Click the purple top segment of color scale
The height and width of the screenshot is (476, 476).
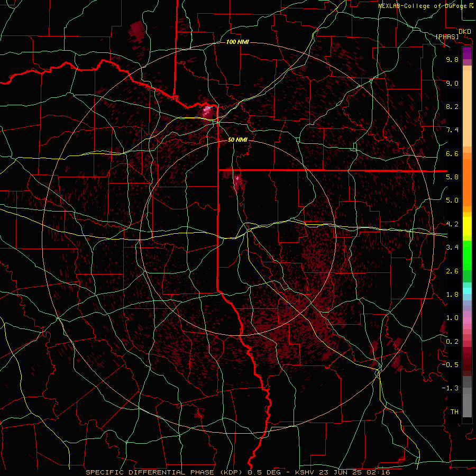tap(467, 53)
